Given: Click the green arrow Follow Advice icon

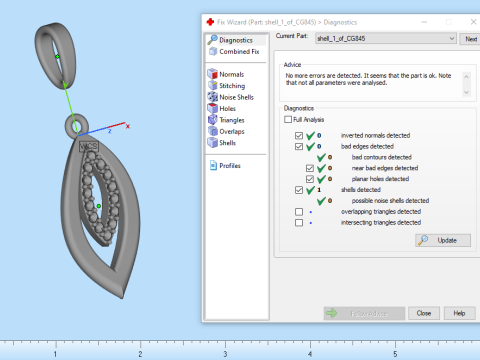Looking at the screenshot, I should click(x=331, y=313).
